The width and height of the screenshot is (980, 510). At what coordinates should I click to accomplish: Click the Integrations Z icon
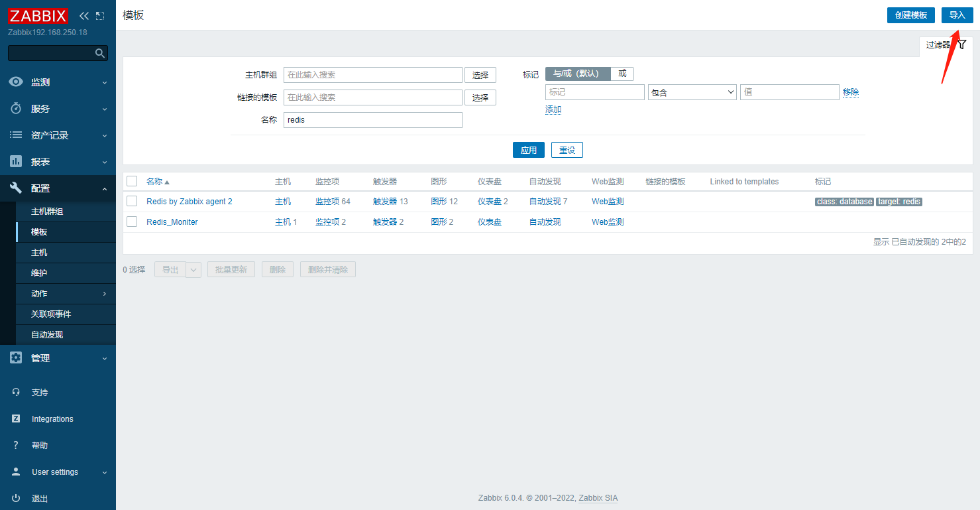[16, 419]
